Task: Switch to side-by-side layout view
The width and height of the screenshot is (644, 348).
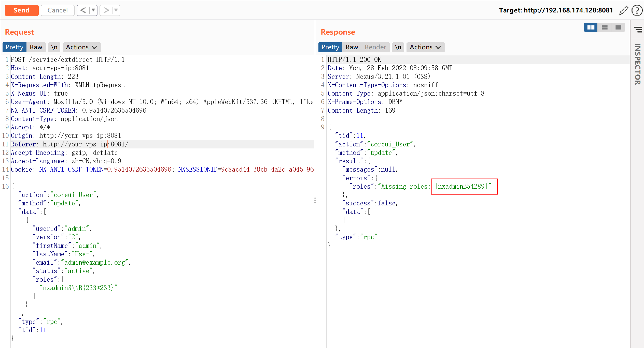Action: (591, 27)
